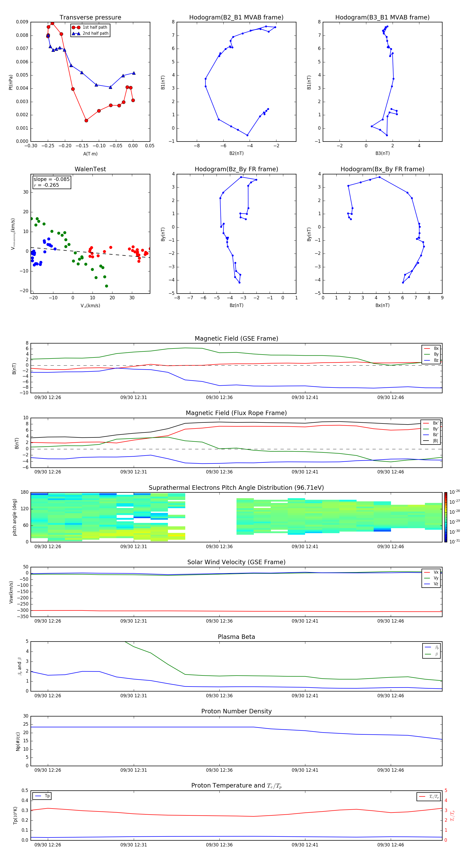Select 'Vx' in the solar wind legend
The width and height of the screenshot is (473, 868).
pos(431,572)
